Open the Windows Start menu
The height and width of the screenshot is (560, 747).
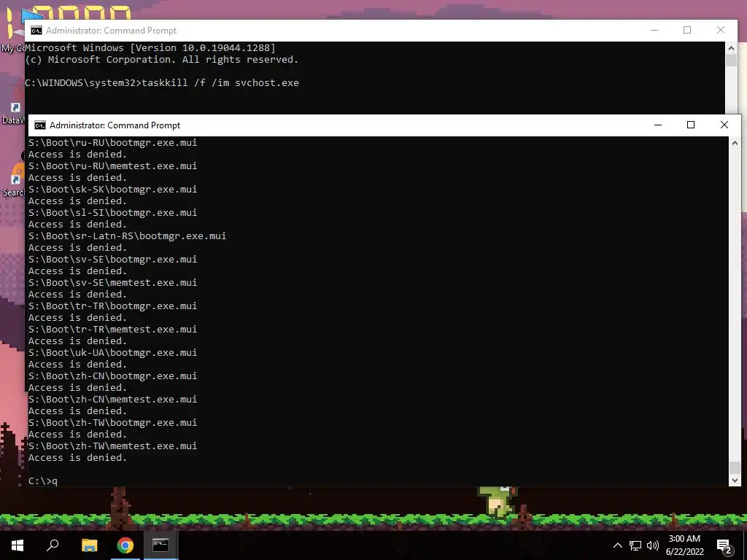(18, 545)
